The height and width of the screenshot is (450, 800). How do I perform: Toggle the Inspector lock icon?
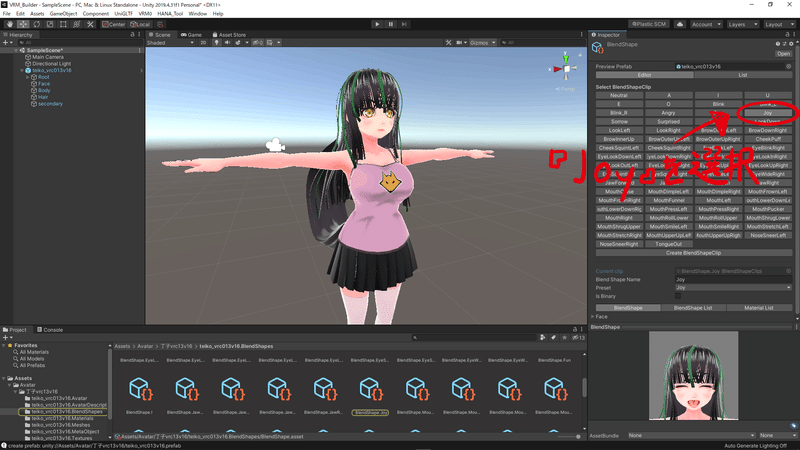coord(787,35)
